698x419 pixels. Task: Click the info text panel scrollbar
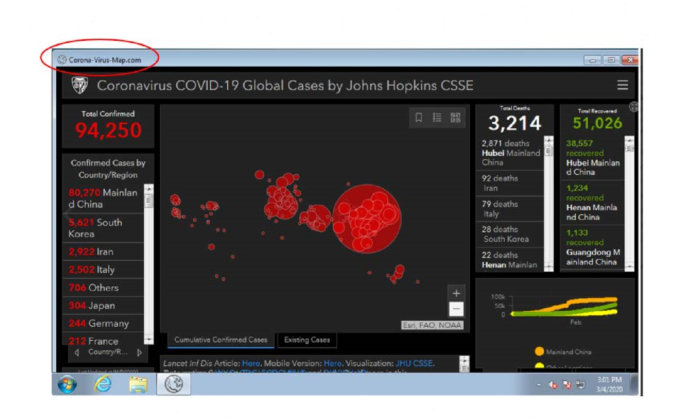pyautogui.click(x=464, y=364)
